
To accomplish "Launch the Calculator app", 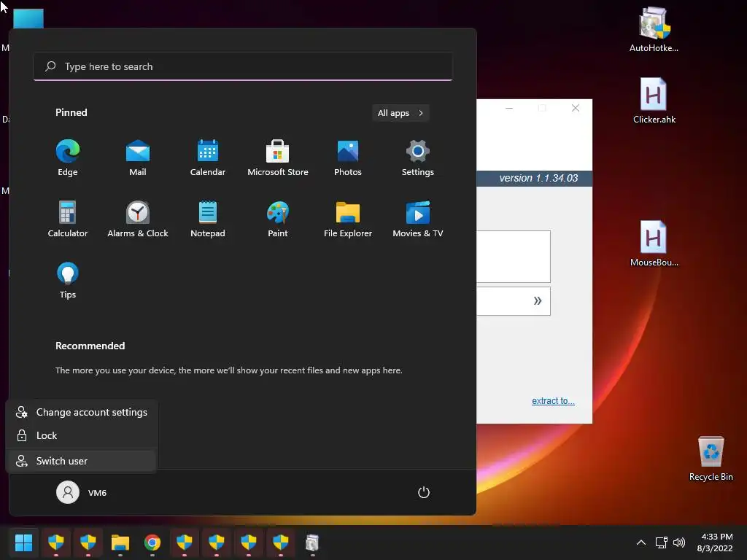I will pyautogui.click(x=68, y=219).
